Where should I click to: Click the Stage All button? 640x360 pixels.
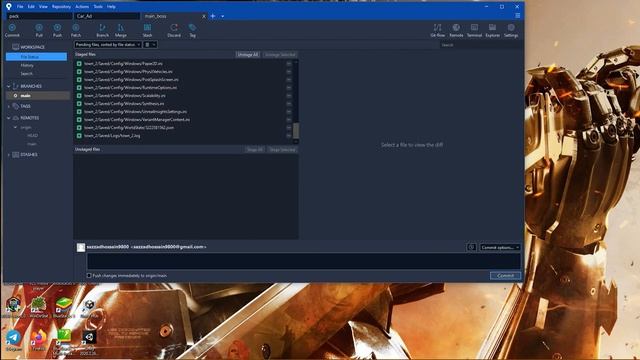click(x=255, y=150)
